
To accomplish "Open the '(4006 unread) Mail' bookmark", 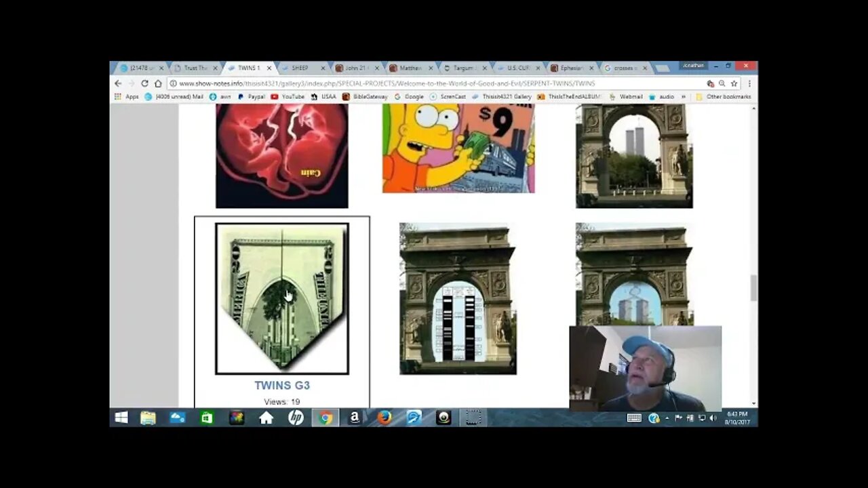I will click(x=174, y=97).
